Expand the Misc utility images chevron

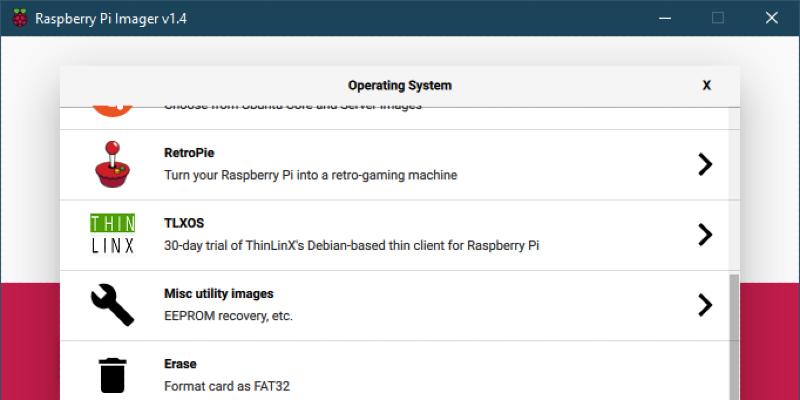pyautogui.click(x=705, y=305)
